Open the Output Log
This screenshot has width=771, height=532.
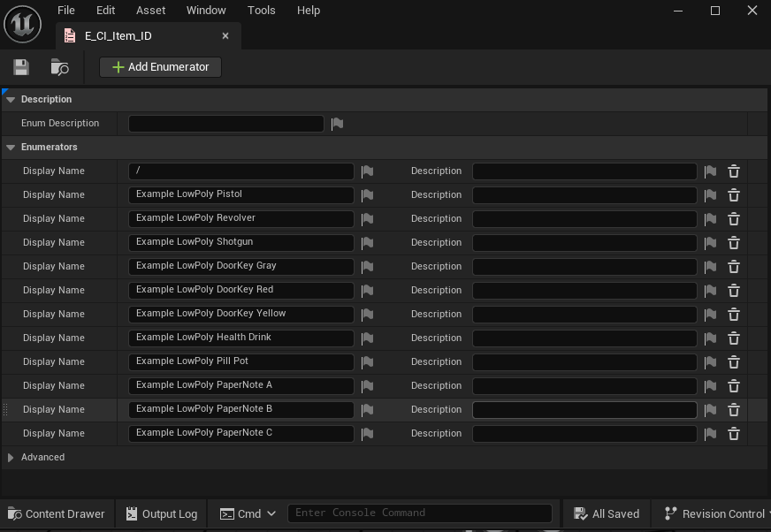click(161, 513)
